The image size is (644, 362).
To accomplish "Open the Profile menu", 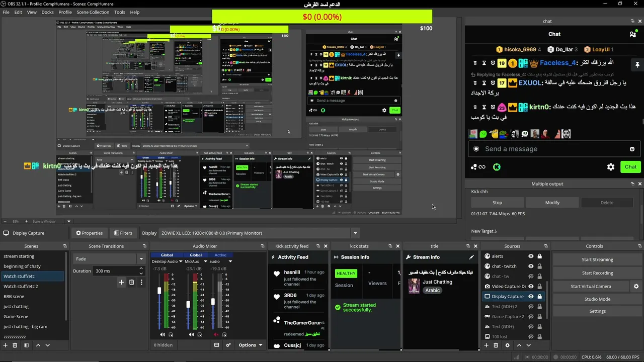I will coord(65,12).
